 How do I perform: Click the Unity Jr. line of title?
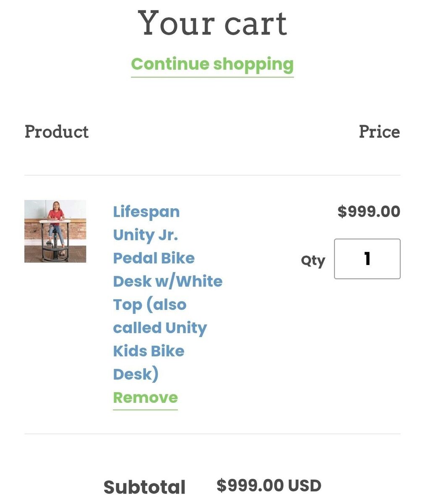coord(146,235)
